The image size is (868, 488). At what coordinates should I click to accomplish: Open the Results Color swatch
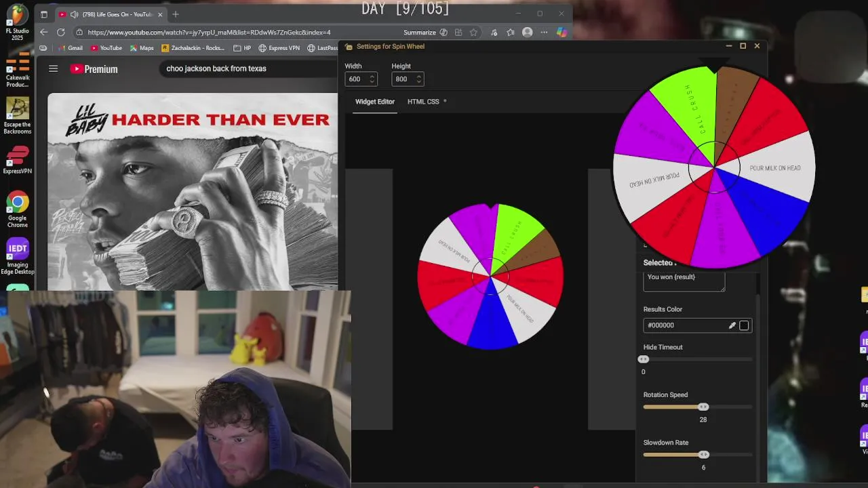coord(744,325)
